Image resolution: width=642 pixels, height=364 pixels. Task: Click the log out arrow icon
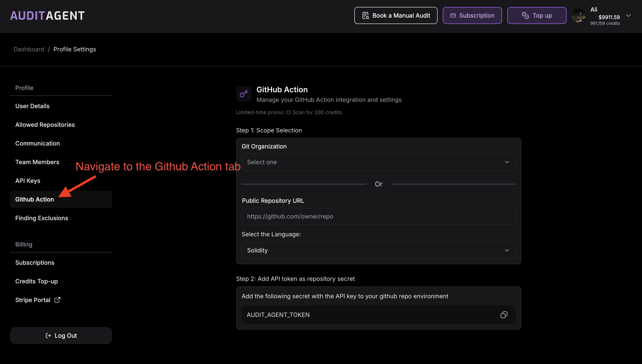click(48, 335)
